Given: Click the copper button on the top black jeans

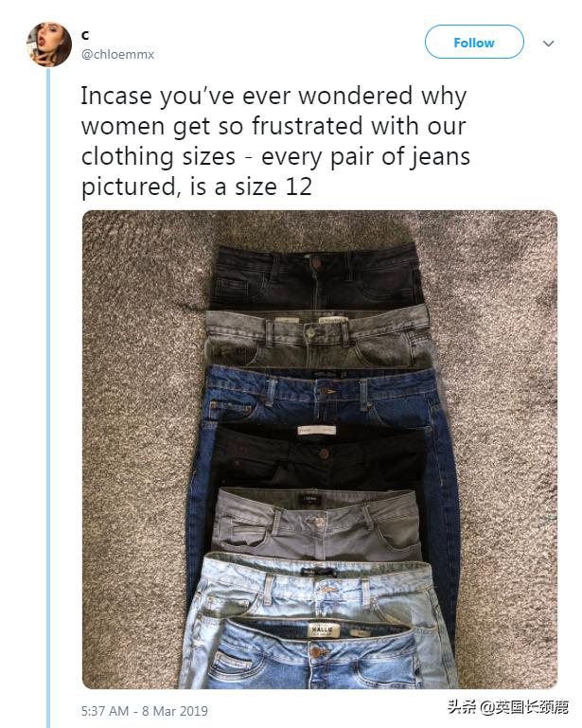Looking at the screenshot, I should point(316,264).
